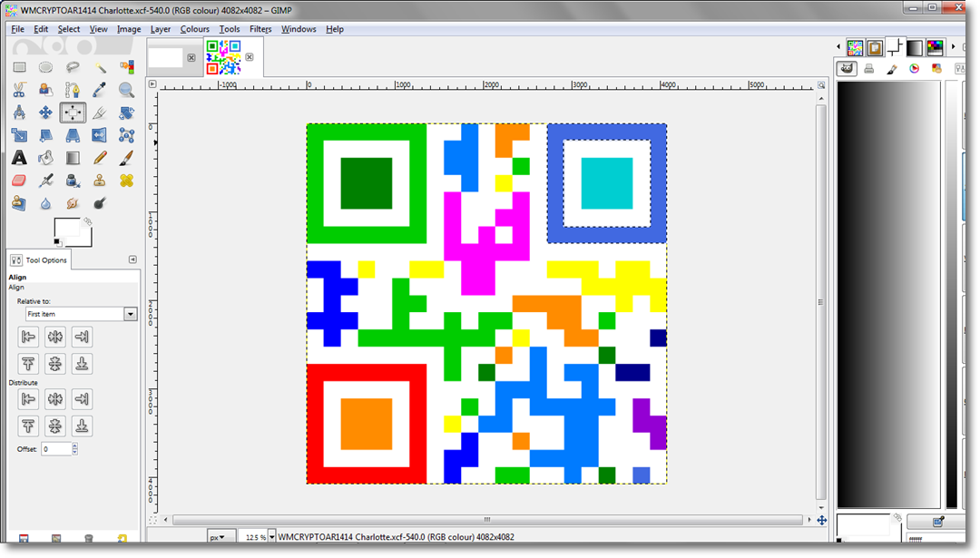Select the Pencil tool
Screen dimensions: 980x558
tap(100, 158)
